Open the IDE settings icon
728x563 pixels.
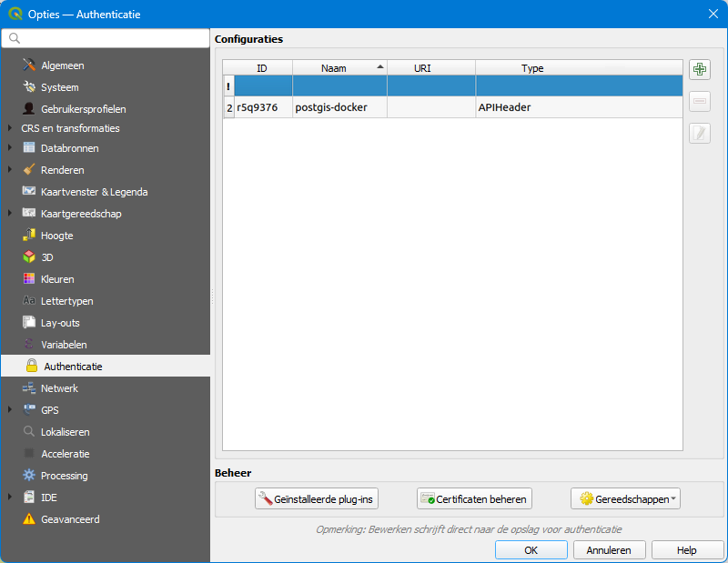[30, 497]
